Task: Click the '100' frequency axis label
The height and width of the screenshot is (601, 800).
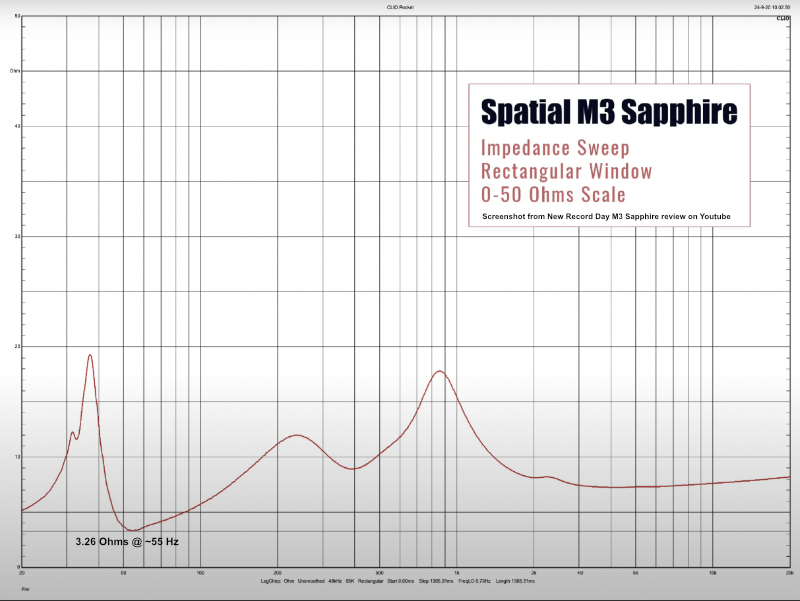Action: pos(201,573)
